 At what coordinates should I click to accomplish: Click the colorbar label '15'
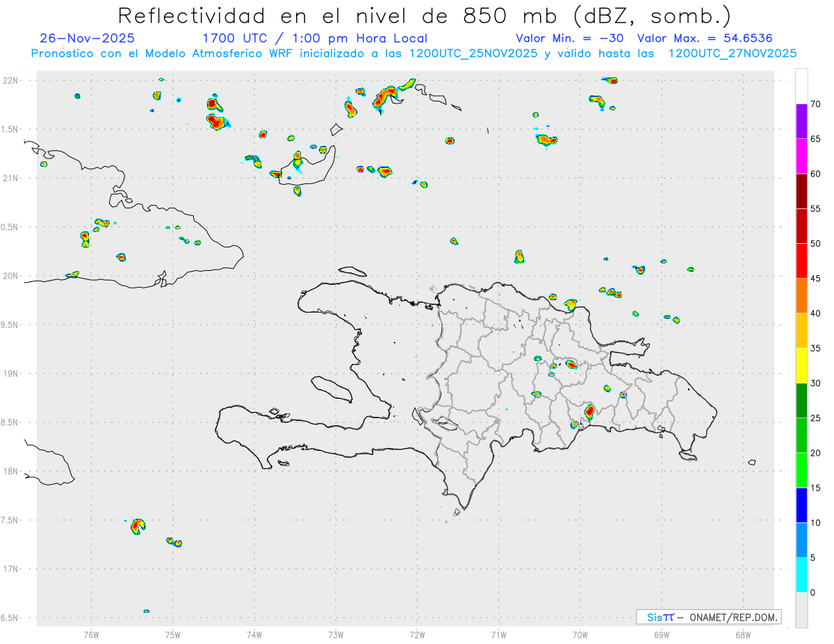point(815,488)
